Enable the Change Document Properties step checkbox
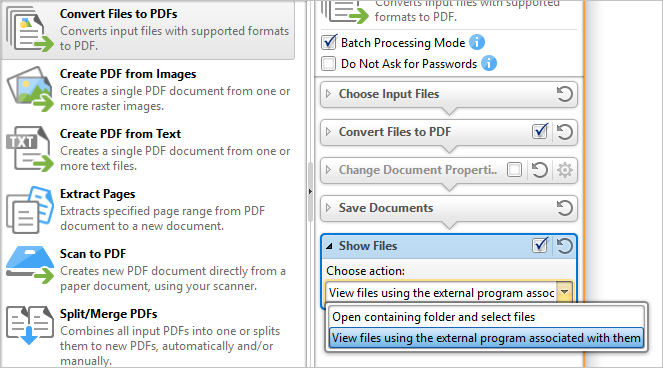663x368 pixels. 515,170
